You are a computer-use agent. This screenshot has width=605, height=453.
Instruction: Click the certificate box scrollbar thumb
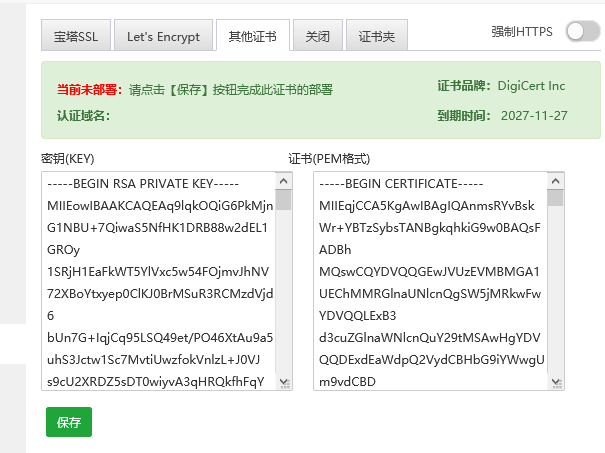coord(556,198)
